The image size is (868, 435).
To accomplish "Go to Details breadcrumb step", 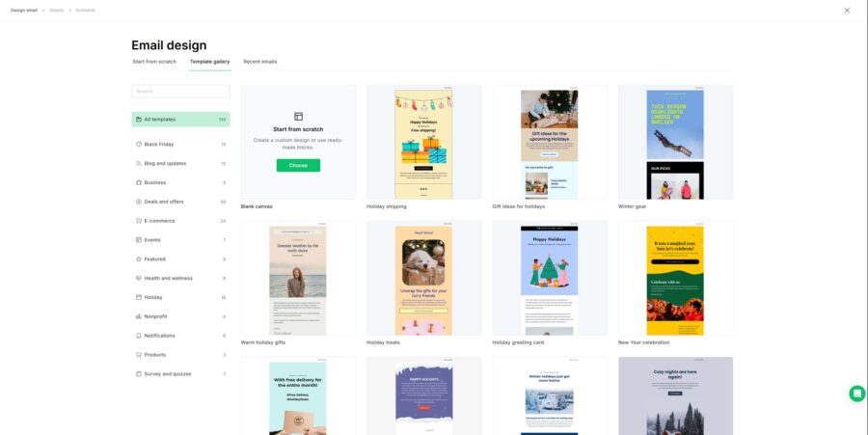I will pyautogui.click(x=57, y=10).
